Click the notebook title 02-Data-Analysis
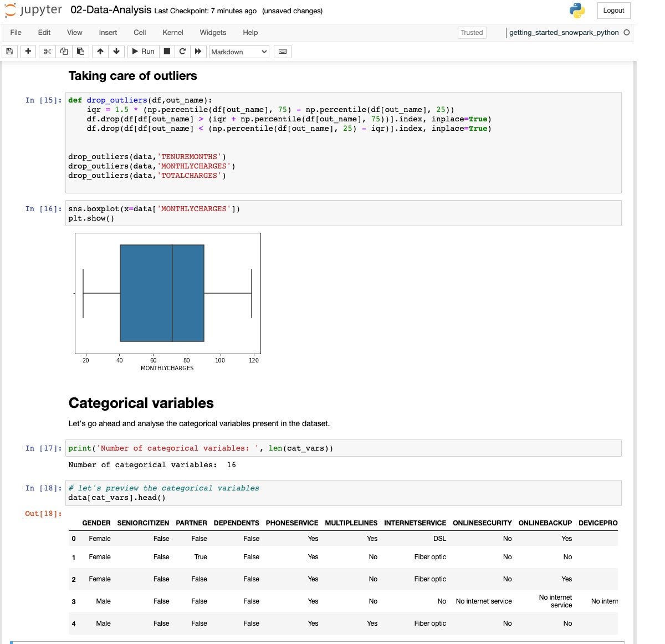Image resolution: width=665 pixels, height=644 pixels. (x=111, y=11)
